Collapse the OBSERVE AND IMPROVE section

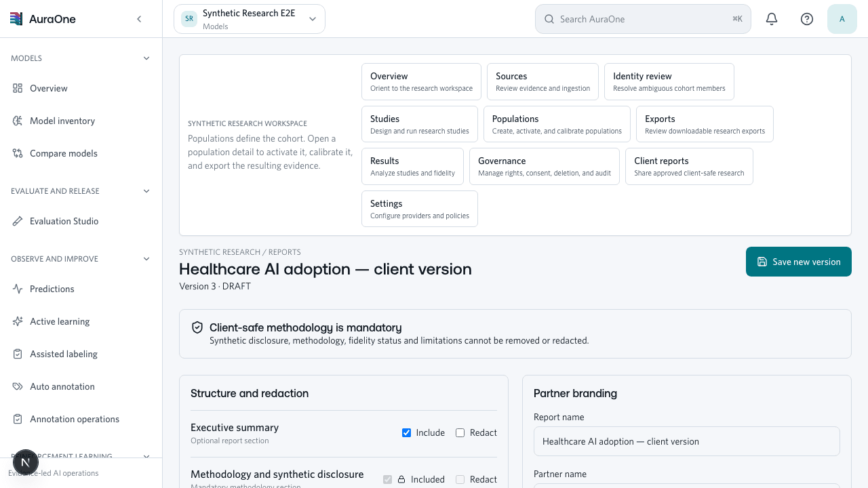pos(146,259)
